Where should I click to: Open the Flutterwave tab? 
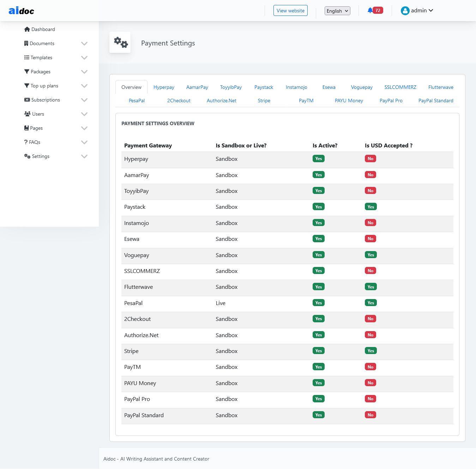441,87
